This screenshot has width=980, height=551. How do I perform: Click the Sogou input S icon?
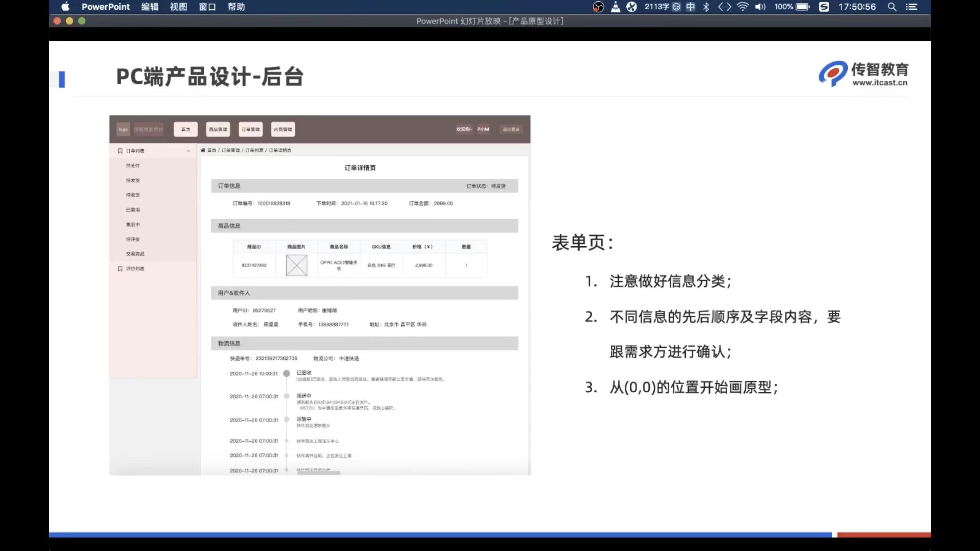coord(824,7)
